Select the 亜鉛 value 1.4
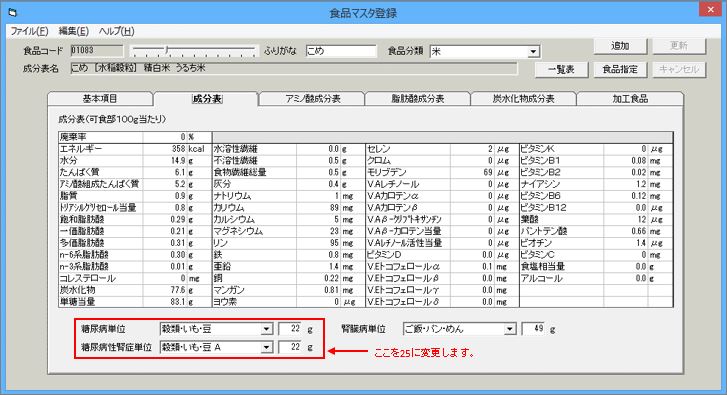 318,267
